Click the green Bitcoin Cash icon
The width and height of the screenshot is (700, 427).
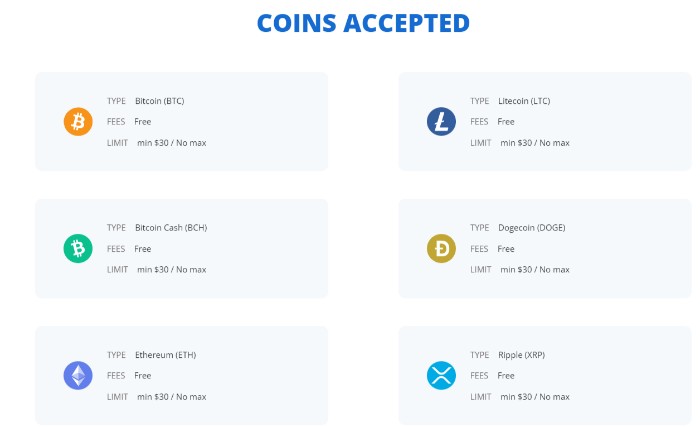(77, 249)
